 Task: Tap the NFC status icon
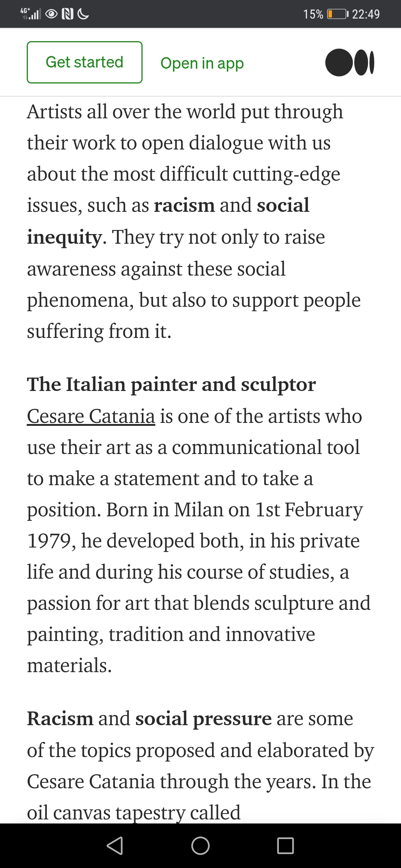click(67, 14)
